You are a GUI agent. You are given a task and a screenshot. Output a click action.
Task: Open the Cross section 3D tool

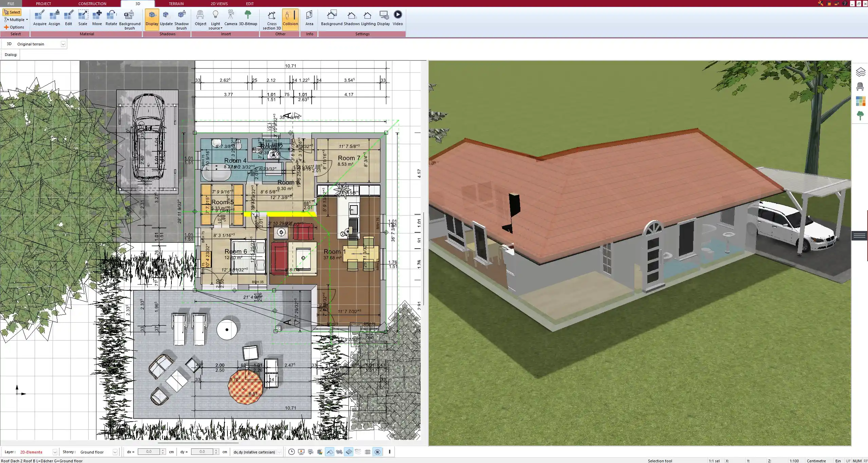(x=271, y=19)
